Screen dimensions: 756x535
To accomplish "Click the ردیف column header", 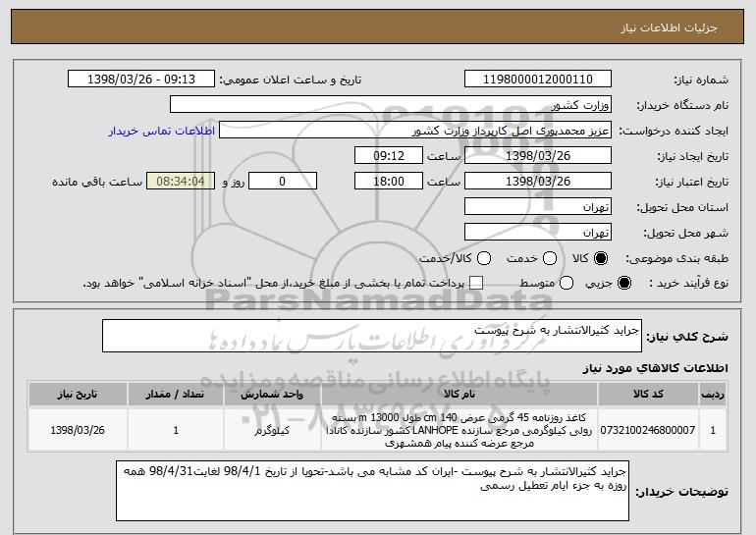I will click(x=713, y=395).
